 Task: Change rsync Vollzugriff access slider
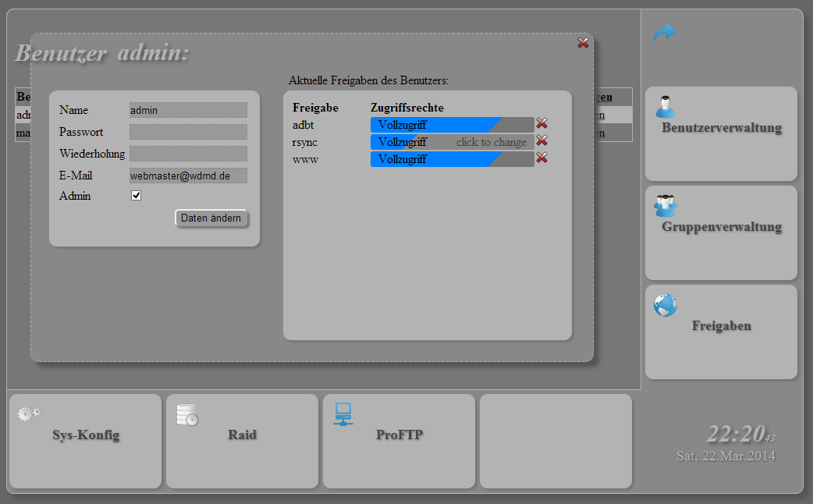[x=452, y=141]
